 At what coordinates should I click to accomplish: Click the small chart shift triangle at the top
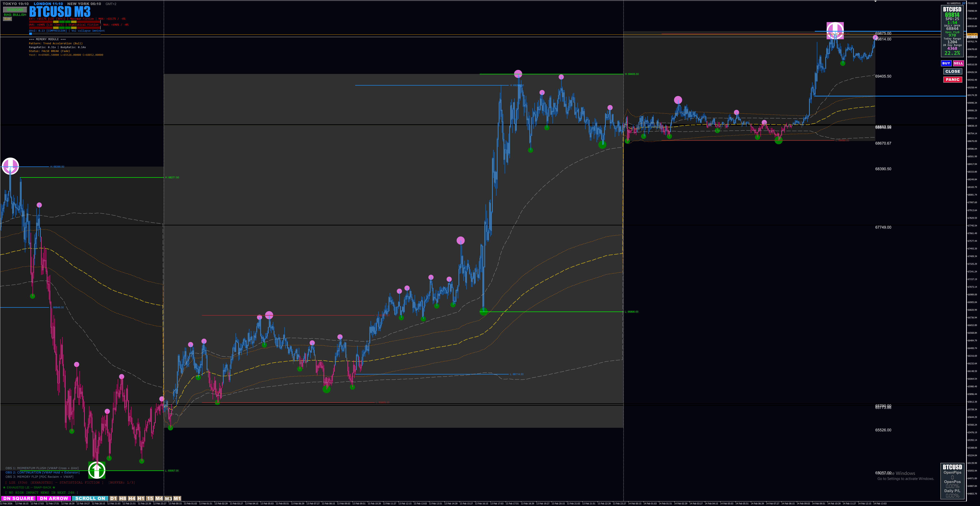pos(875,1)
